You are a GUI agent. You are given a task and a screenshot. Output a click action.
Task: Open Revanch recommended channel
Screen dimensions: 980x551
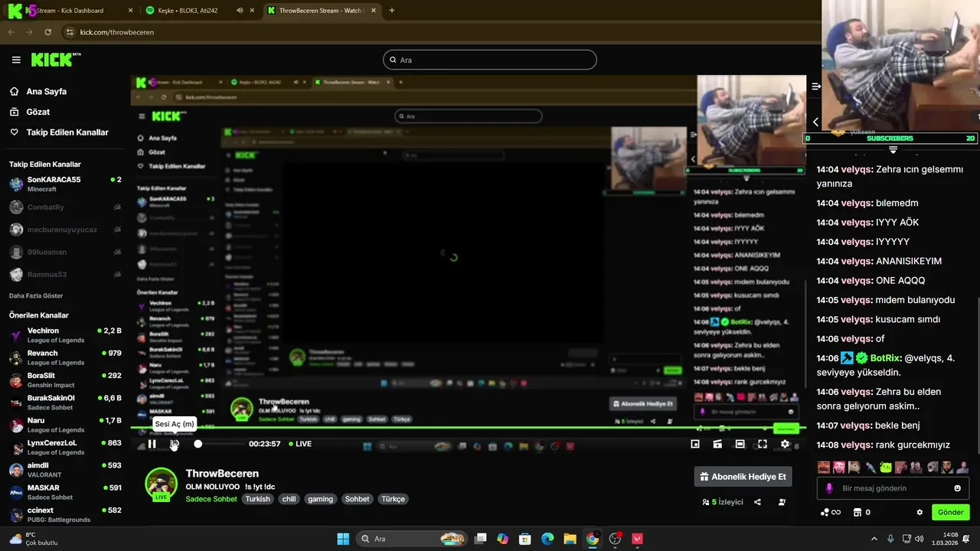(65, 357)
